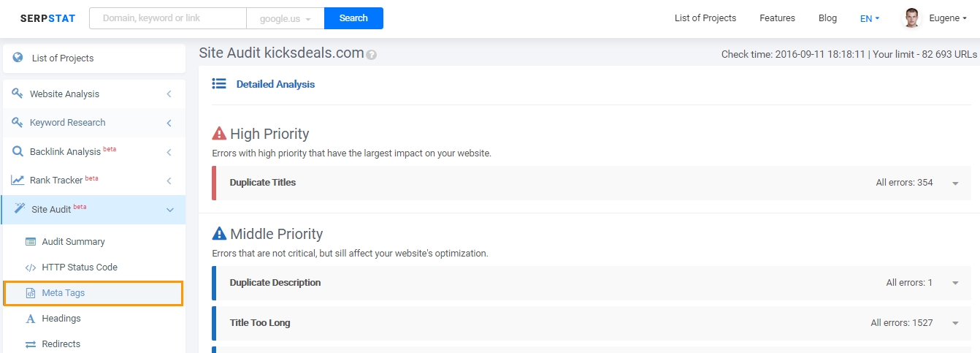Focus the domain, keyword or link field

168,18
